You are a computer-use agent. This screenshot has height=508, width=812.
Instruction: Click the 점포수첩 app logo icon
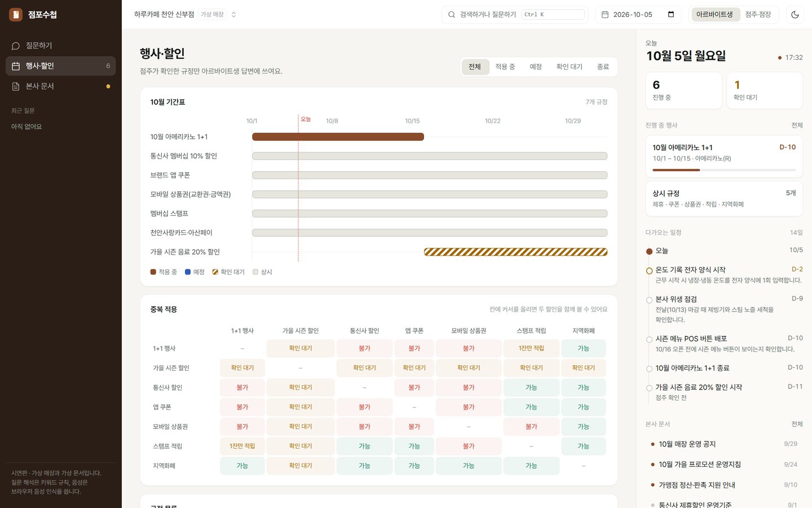click(16, 15)
